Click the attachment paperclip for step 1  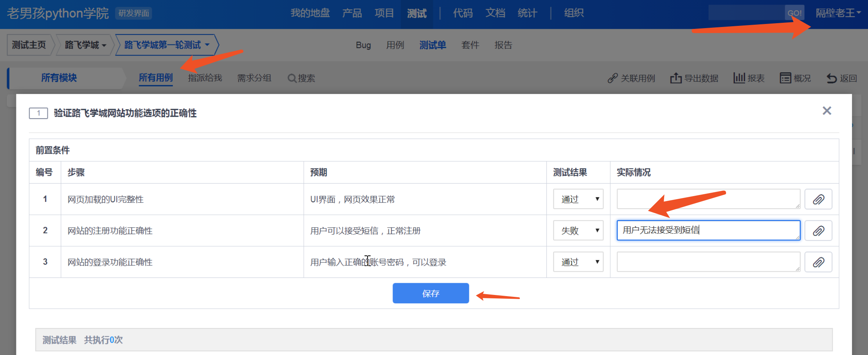[x=818, y=199]
